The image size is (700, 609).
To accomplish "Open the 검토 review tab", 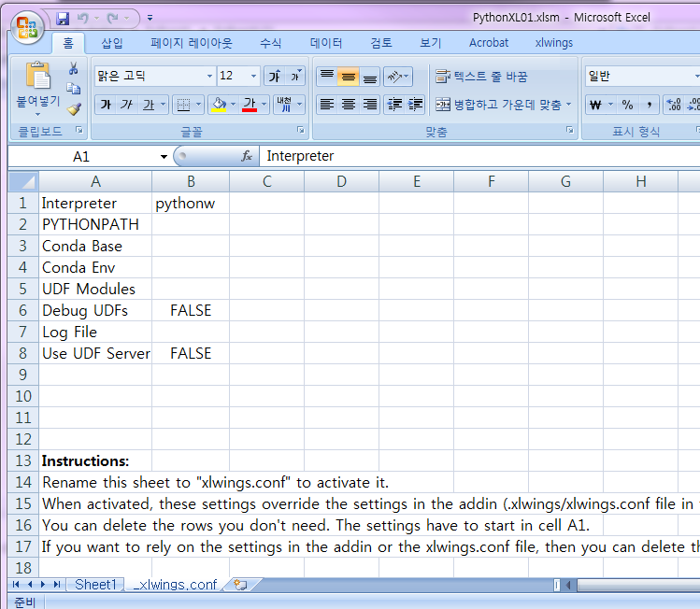I will tap(381, 43).
